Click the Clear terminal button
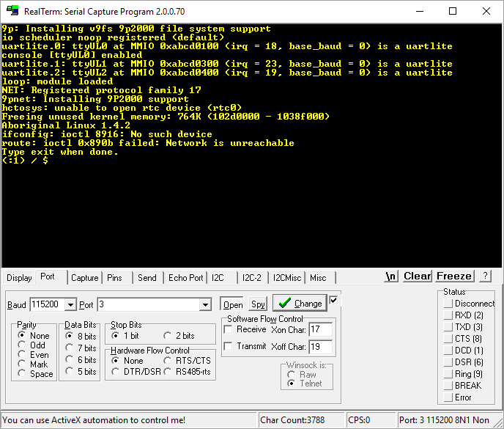This screenshot has height=429, width=504. tap(418, 276)
